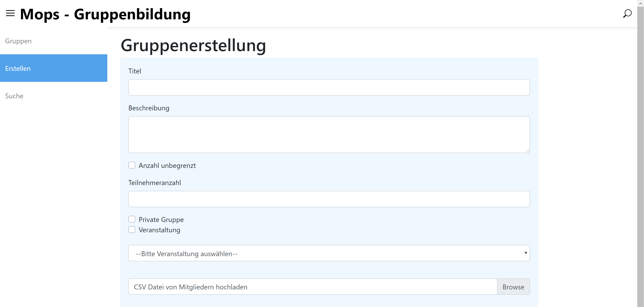This screenshot has width=644, height=307.
Task: Click the Gruppenerstellung page heading
Action: click(x=193, y=45)
